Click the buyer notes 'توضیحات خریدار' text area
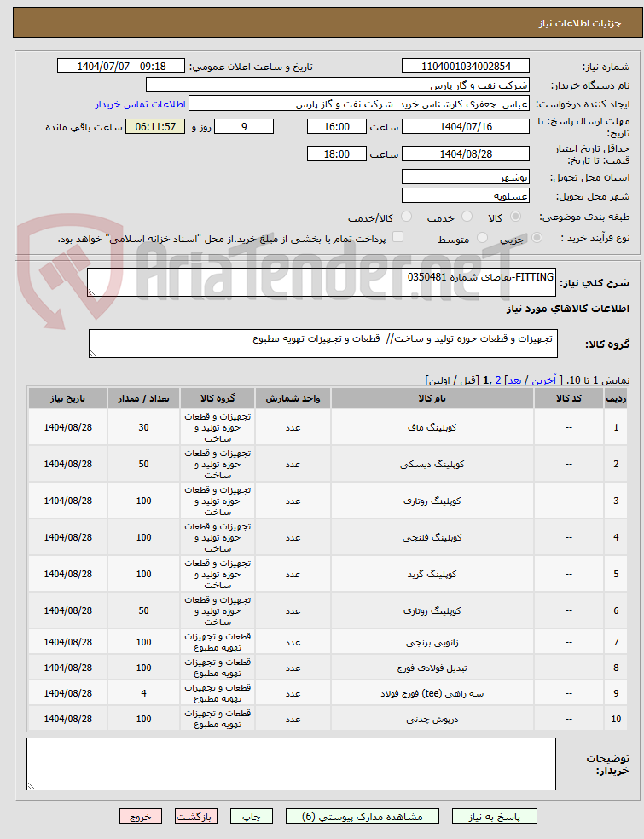The image size is (644, 839). [x=291, y=764]
